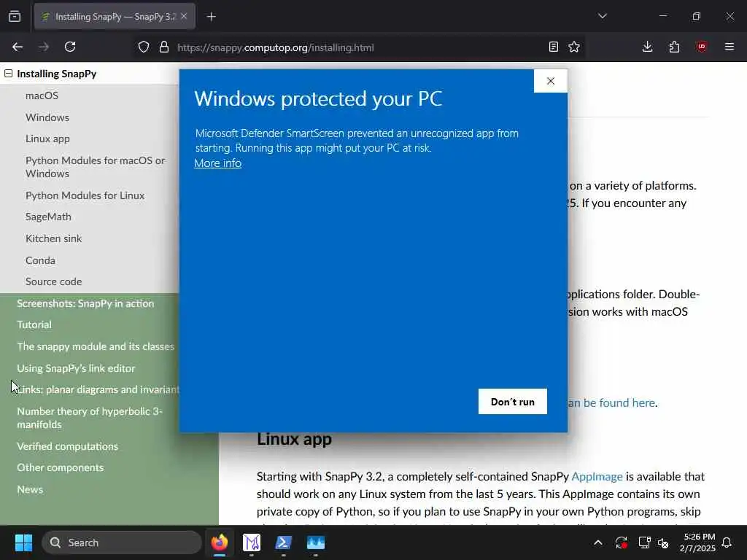Image resolution: width=747 pixels, height=560 pixels.
Task: Click the Don't run button
Action: point(513,402)
